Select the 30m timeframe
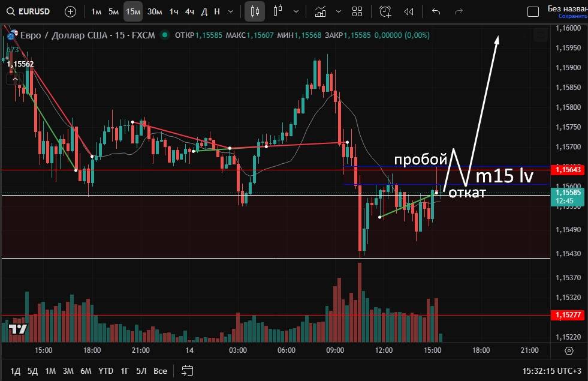The image size is (588, 381). click(155, 11)
